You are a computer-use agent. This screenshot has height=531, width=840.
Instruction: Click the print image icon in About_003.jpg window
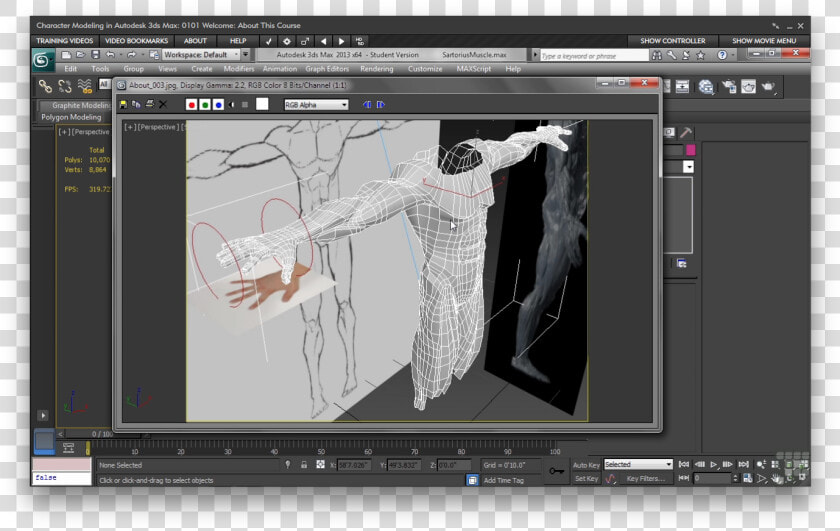click(x=149, y=104)
